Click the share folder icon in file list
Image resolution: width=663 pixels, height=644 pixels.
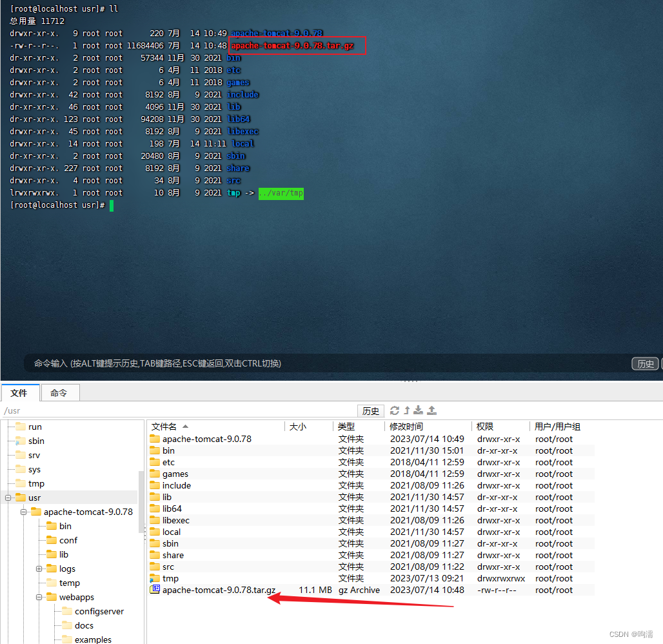[x=155, y=555]
